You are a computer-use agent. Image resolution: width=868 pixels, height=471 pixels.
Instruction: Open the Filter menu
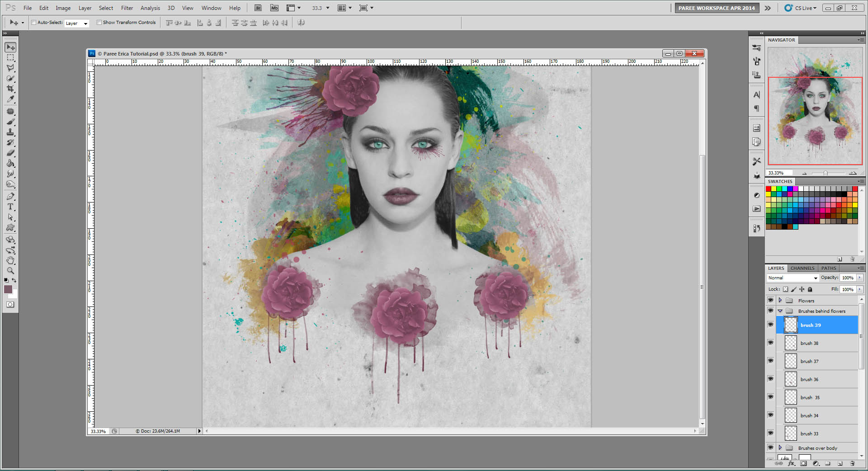(127, 8)
